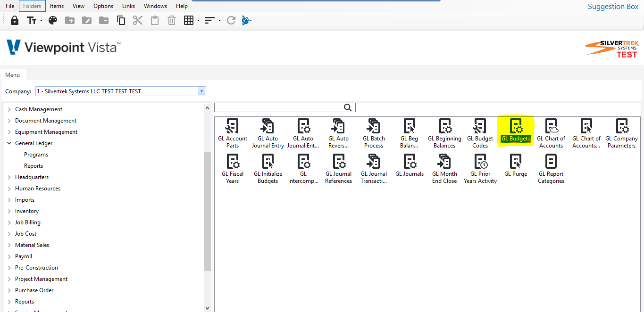Open the Help menu

pos(182,6)
